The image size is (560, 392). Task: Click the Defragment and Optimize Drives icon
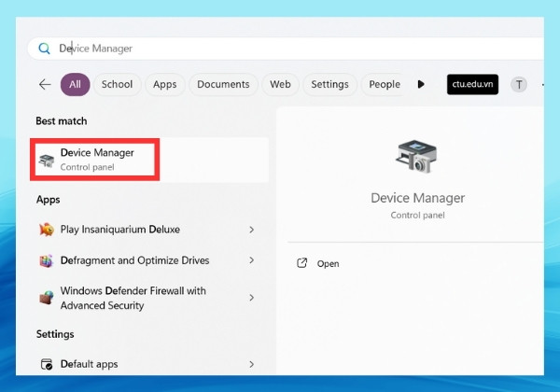point(47,261)
